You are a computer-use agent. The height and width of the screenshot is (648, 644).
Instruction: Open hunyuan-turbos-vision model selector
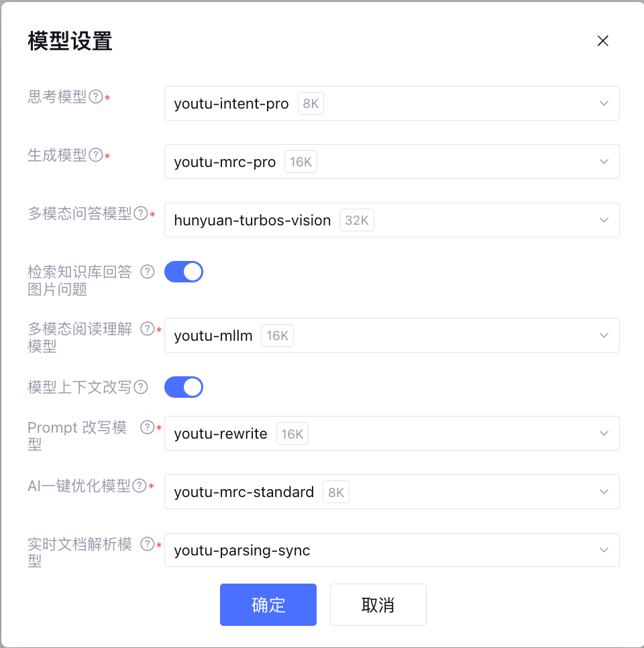[391, 220]
